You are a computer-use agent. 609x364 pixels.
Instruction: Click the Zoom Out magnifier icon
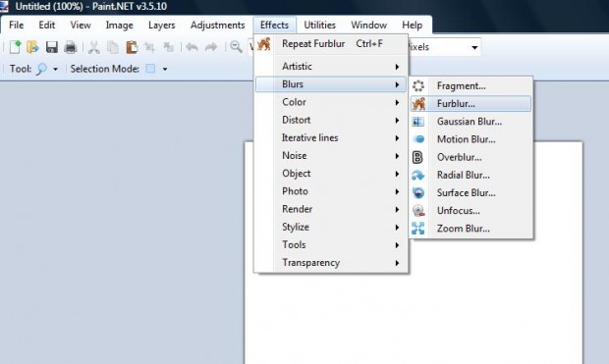coord(236,47)
